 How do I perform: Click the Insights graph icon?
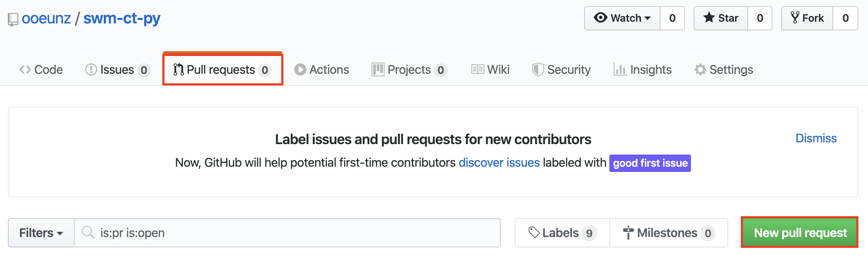(x=620, y=70)
